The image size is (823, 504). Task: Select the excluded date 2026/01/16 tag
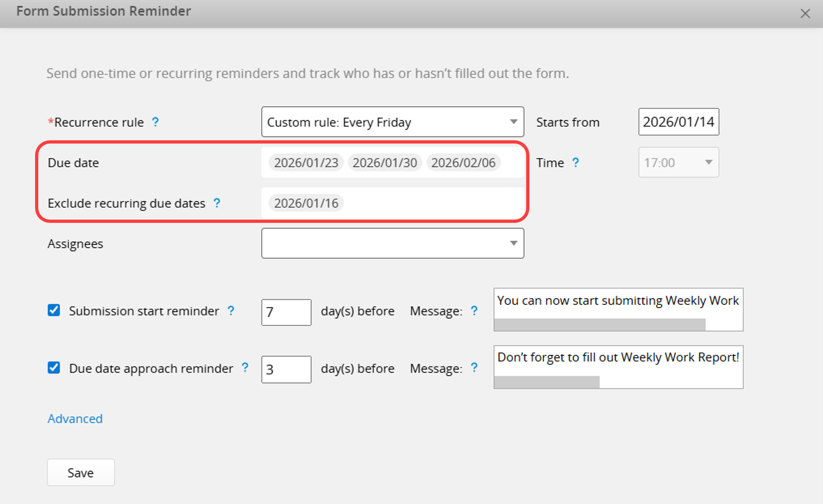(x=306, y=203)
